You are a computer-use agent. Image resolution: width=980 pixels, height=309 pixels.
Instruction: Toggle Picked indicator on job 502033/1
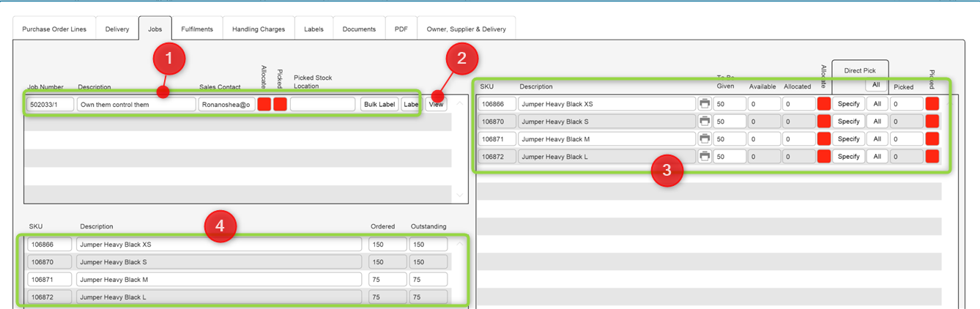coord(280,104)
